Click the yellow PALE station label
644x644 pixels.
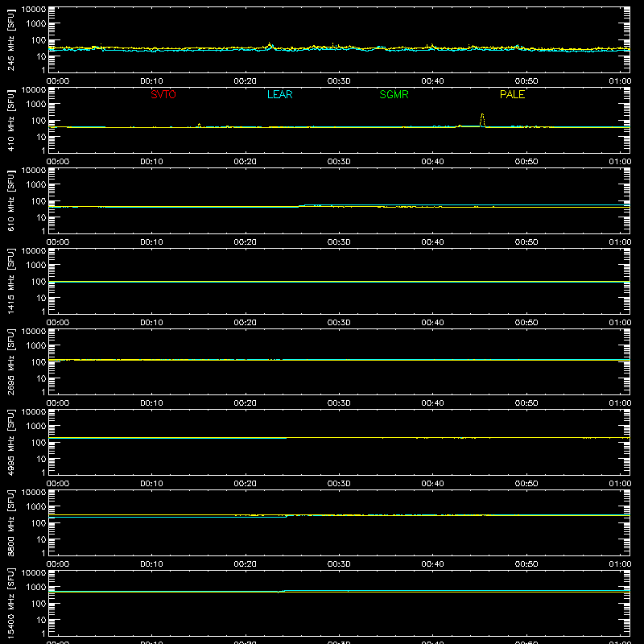point(512,94)
